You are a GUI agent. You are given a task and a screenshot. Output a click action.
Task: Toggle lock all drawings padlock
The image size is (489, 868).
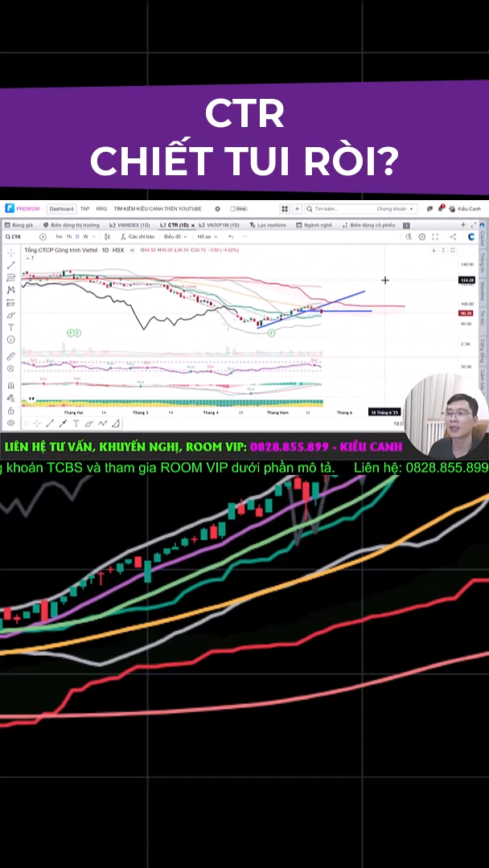coord(10,411)
